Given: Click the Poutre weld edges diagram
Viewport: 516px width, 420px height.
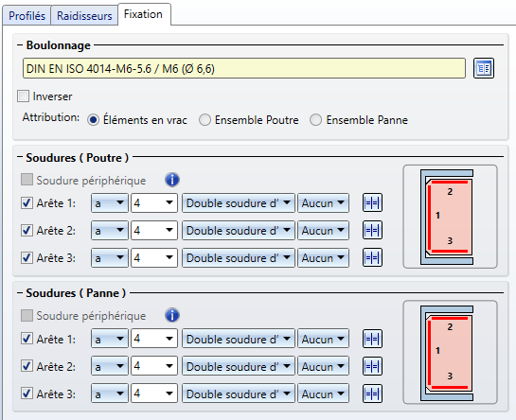Looking at the screenshot, I should pos(450,217).
